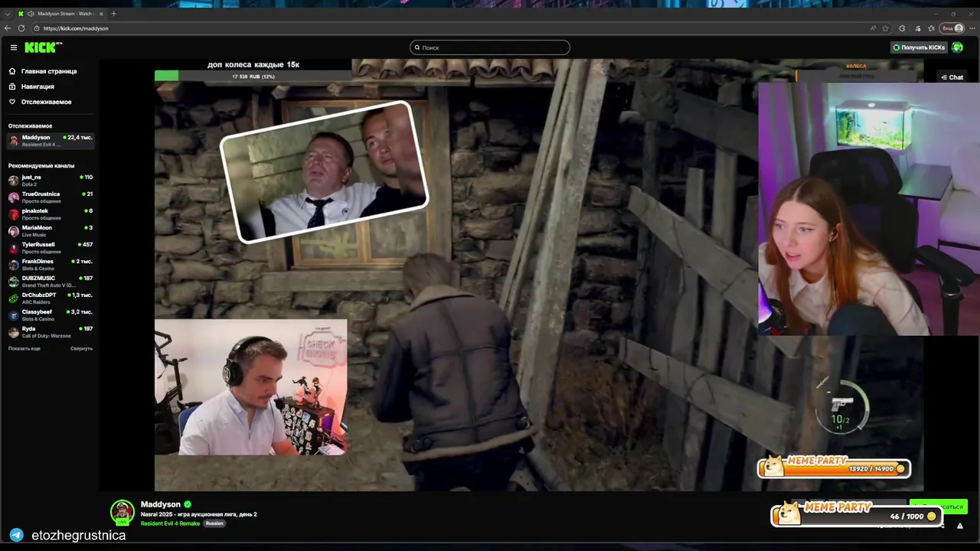Click the stream title Nasral 2025 text
Image resolution: width=980 pixels, height=551 pixels.
pos(199,514)
